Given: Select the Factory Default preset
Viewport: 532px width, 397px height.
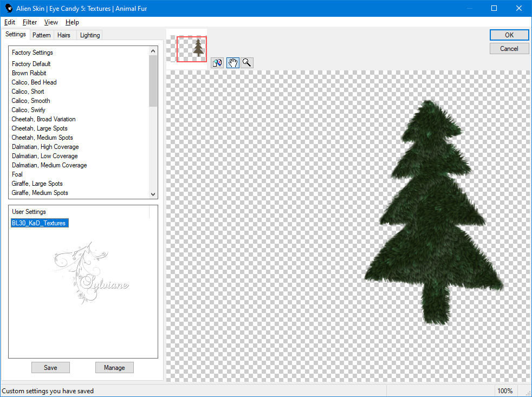Looking at the screenshot, I should [x=31, y=64].
